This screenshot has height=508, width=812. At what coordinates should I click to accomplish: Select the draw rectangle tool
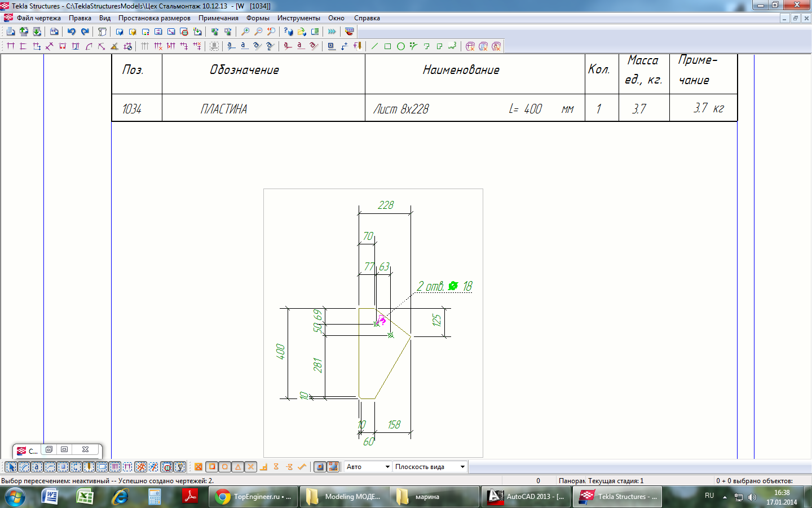(x=387, y=46)
